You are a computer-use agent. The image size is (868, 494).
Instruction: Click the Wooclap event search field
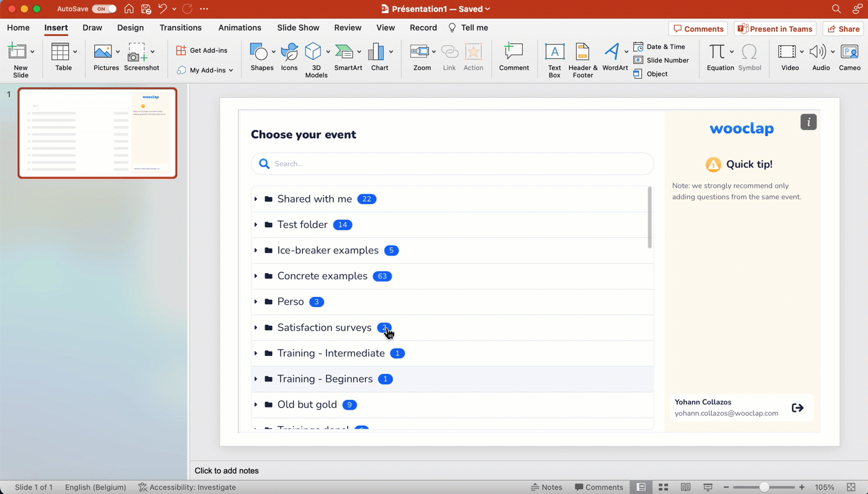pyautogui.click(x=452, y=163)
